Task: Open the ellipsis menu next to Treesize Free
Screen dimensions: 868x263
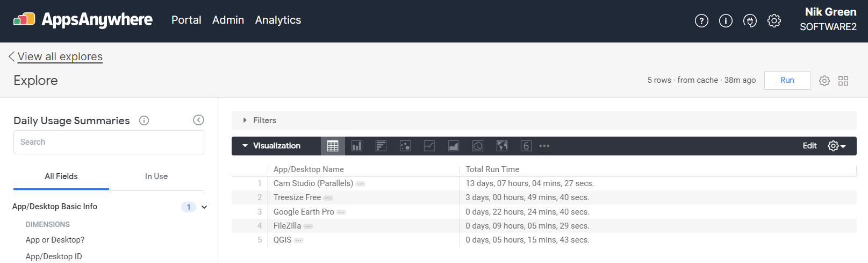Action: (328, 198)
